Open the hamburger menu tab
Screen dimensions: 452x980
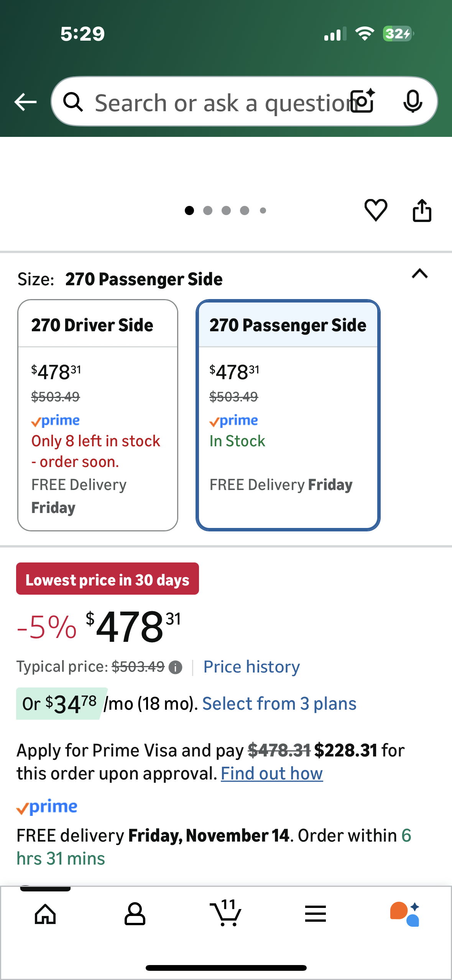tap(315, 914)
